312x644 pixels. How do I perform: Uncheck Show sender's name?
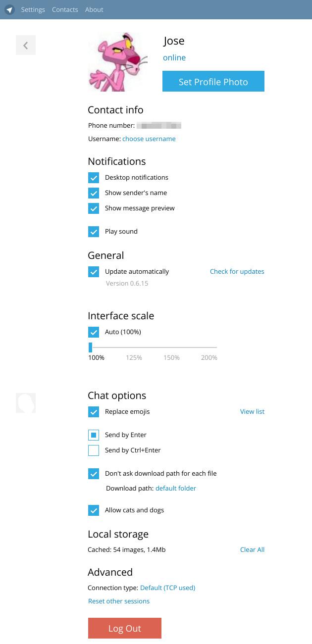tap(94, 193)
